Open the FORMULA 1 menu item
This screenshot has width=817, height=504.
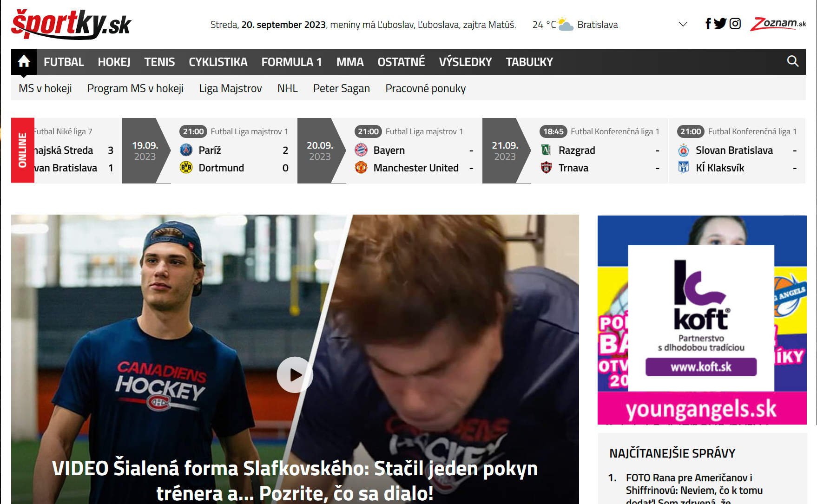(291, 62)
